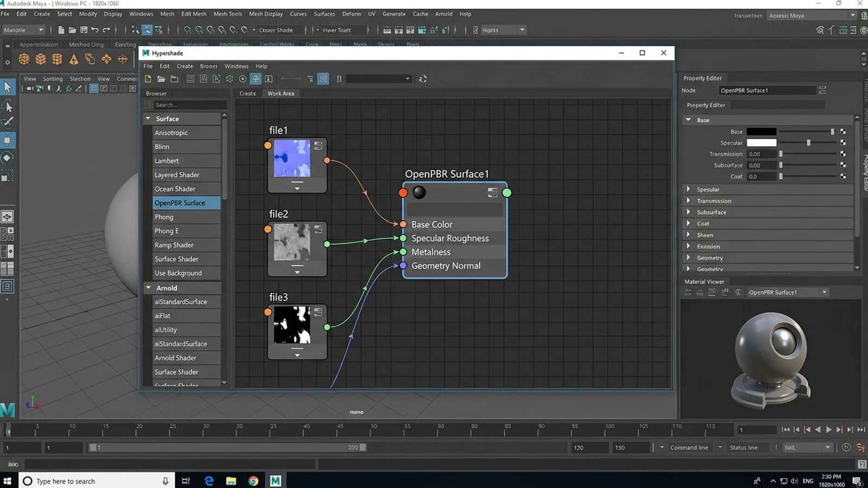This screenshot has width=868, height=488.
Task: Click the Hypershade Browser search field
Action: pos(190,105)
